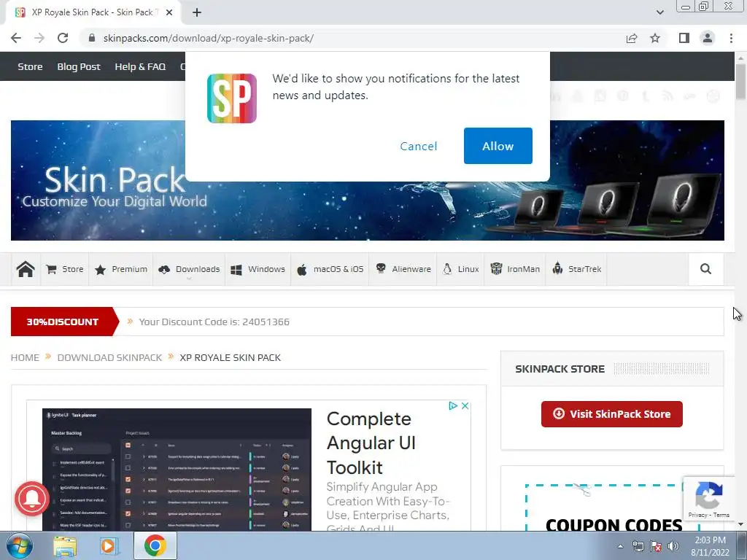The height and width of the screenshot is (560, 747).
Task: Click the browser forward arrow
Action: click(x=39, y=38)
